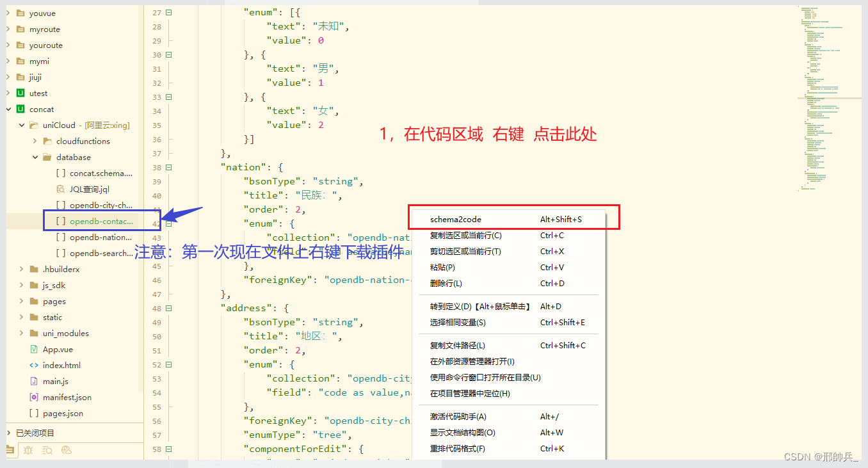Expand the cloudfunctions folder arrow
The image size is (868, 468).
coord(35,141)
